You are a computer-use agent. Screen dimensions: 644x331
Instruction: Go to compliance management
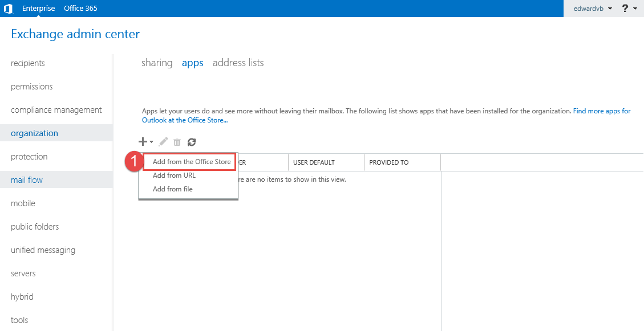[56, 110]
